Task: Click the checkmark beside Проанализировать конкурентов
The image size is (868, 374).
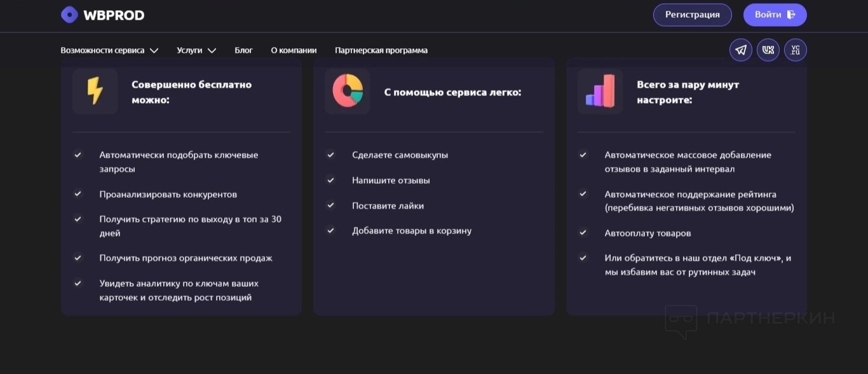Action: pos(78,193)
